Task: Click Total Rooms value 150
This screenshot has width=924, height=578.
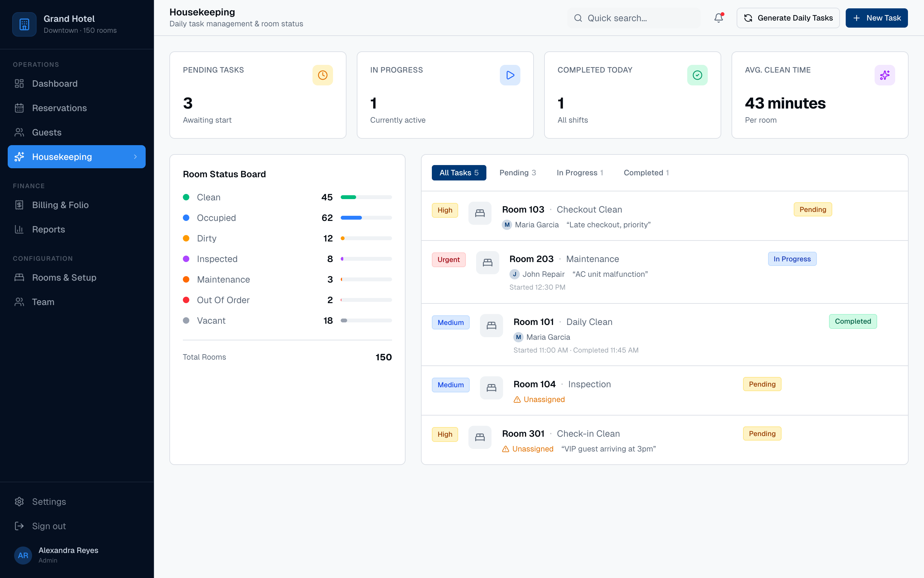Action: (384, 357)
